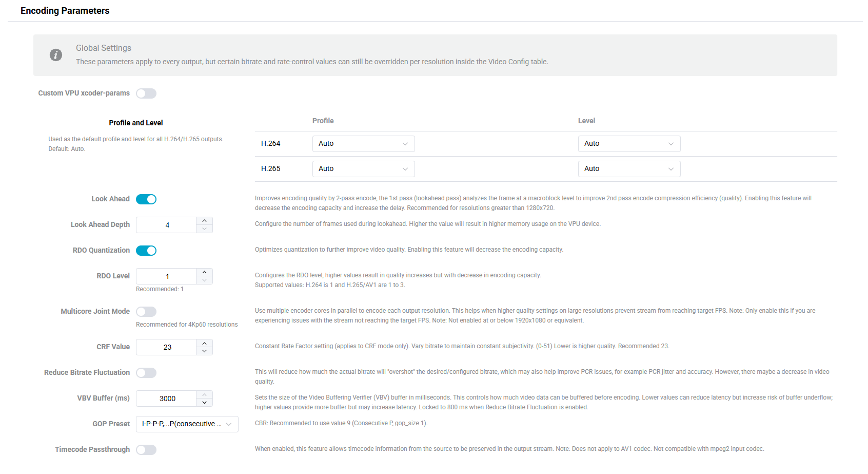Increase RDO Level using up arrow
This screenshot has width=868, height=474.
click(204, 272)
